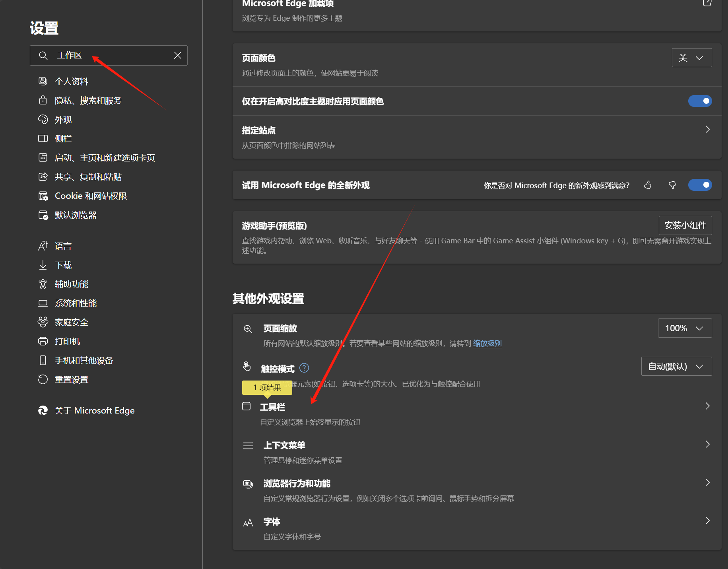Click the 触控模式 touch hand icon

[247, 366]
